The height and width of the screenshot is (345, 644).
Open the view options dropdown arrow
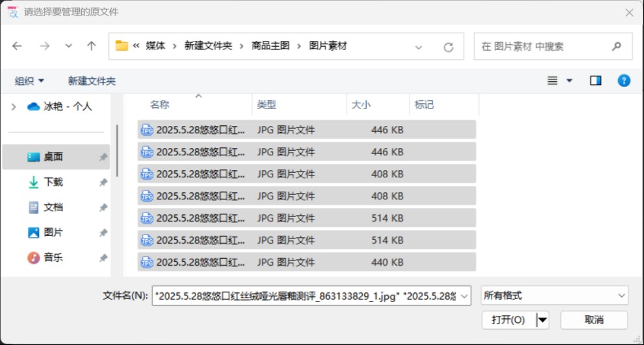coord(569,81)
